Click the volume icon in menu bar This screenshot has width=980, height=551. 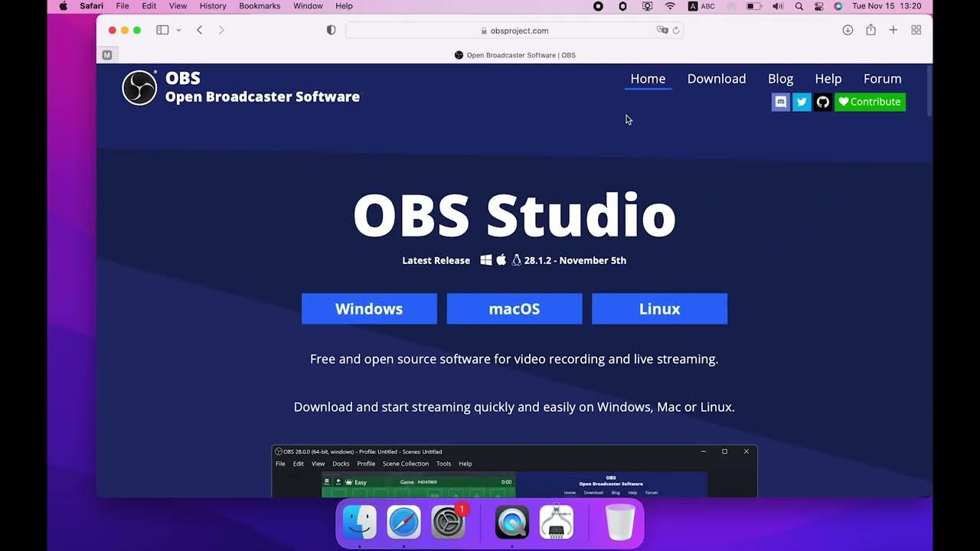pos(778,6)
